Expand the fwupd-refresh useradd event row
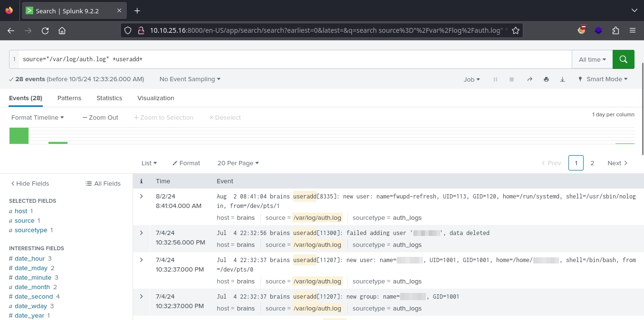This screenshot has width=644, height=320. 141,196
